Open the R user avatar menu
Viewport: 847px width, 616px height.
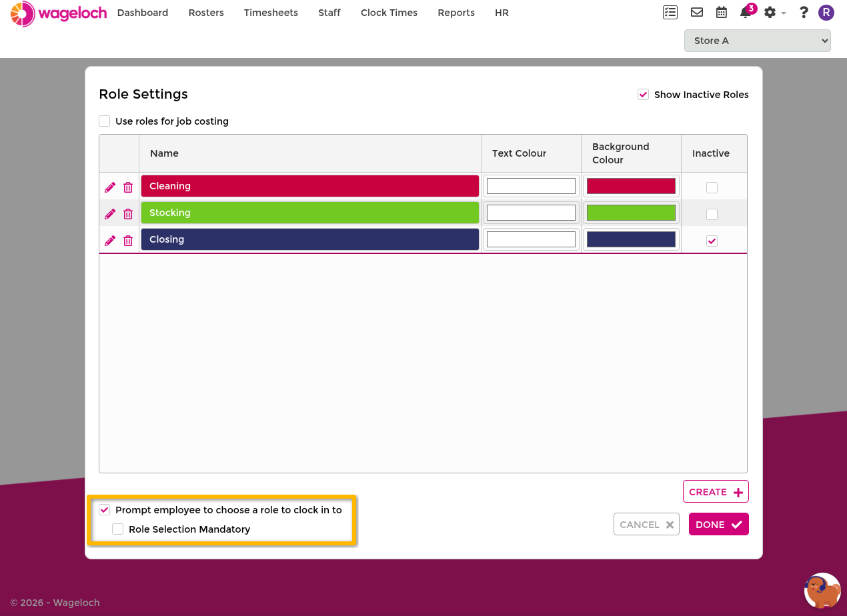[x=826, y=13]
